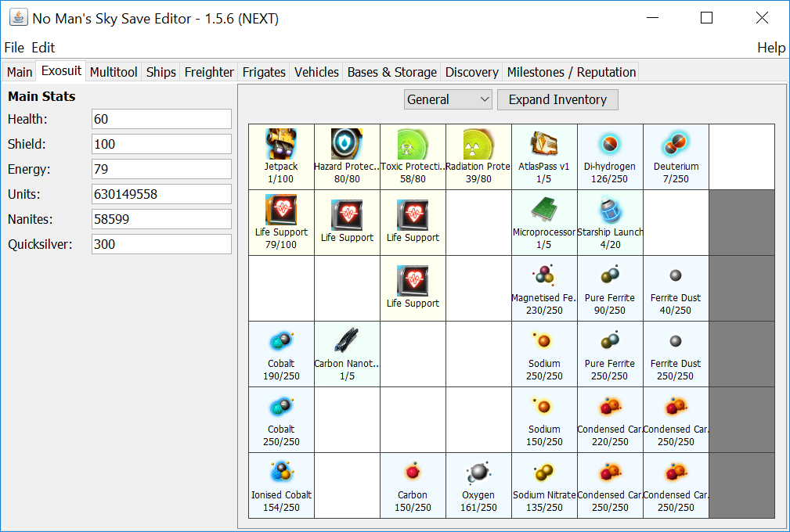The height and width of the screenshot is (532, 790).
Task: Select the Radiation Protection module icon
Action: 478,144
